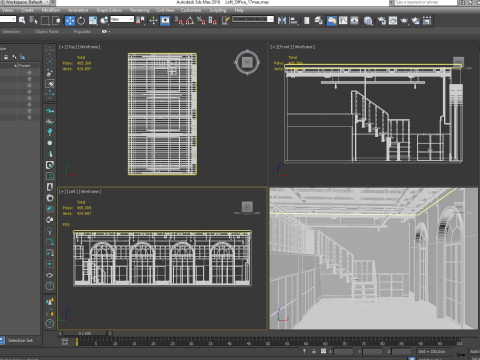The image size is (480, 360).
Task: Click the key icon at bottom right
Action: 461,355
